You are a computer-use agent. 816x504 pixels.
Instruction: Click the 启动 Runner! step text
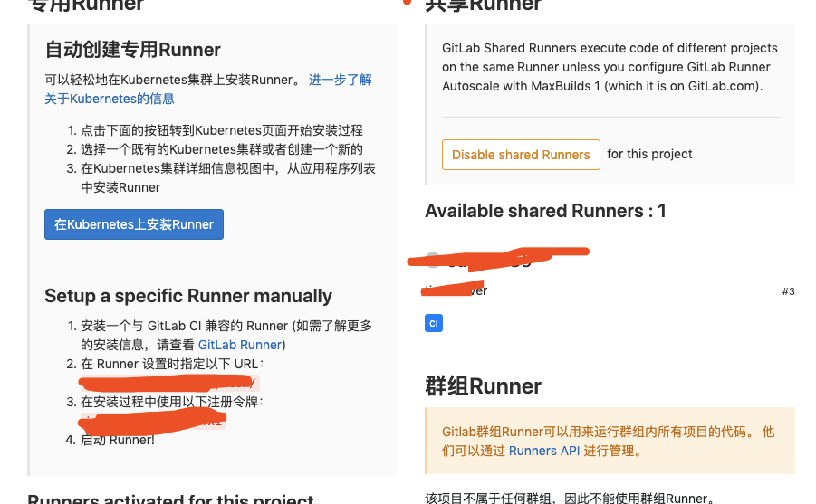pos(118,440)
